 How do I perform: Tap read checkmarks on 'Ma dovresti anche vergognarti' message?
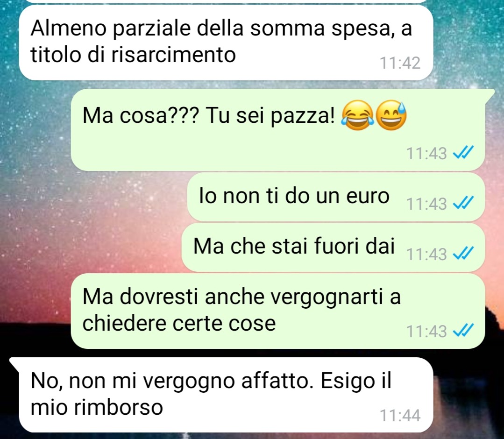tap(463, 330)
